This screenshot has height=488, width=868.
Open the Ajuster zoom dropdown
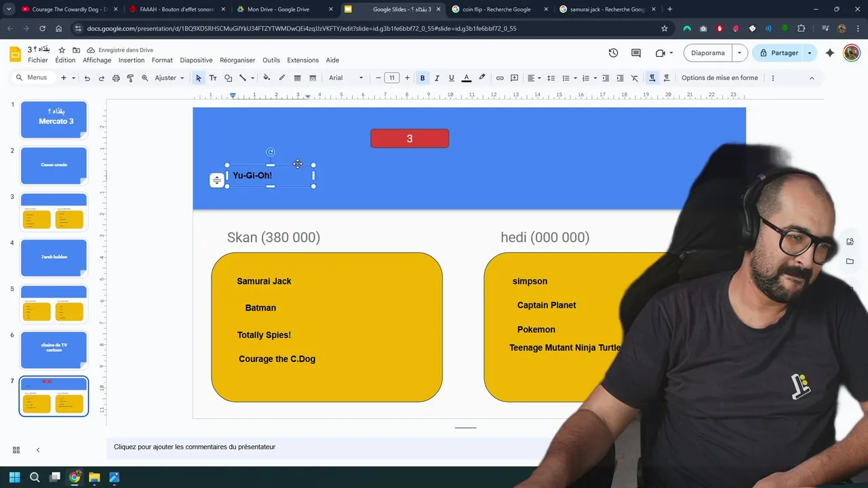tap(170, 78)
